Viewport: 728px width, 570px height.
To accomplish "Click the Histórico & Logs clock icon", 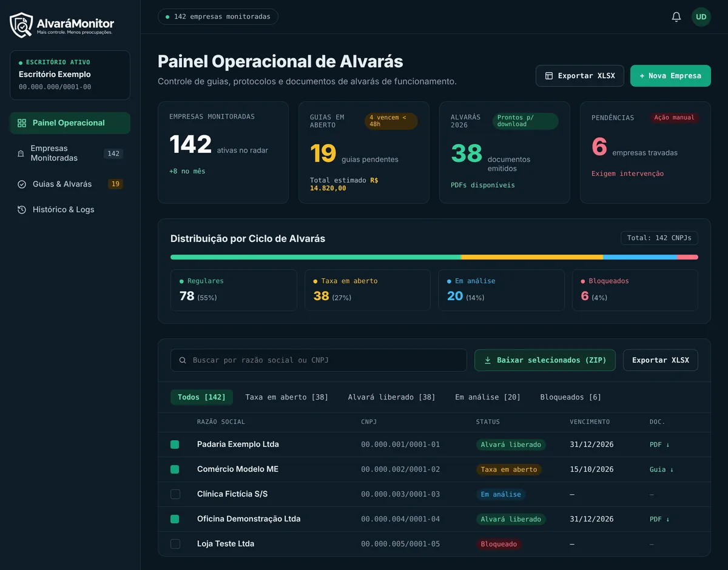I will [22, 210].
